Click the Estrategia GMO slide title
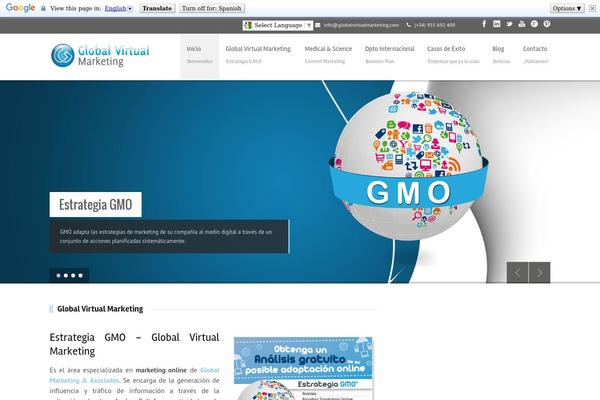 pos(96,204)
